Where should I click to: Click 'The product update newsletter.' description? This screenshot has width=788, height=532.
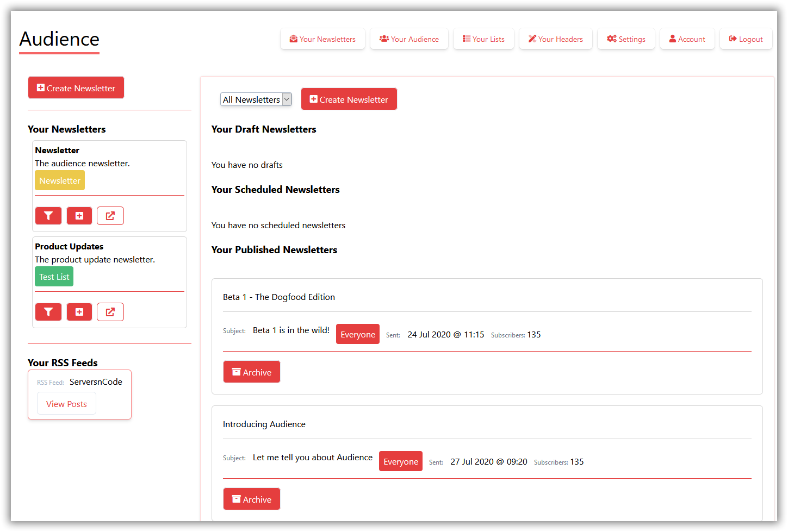95,259
